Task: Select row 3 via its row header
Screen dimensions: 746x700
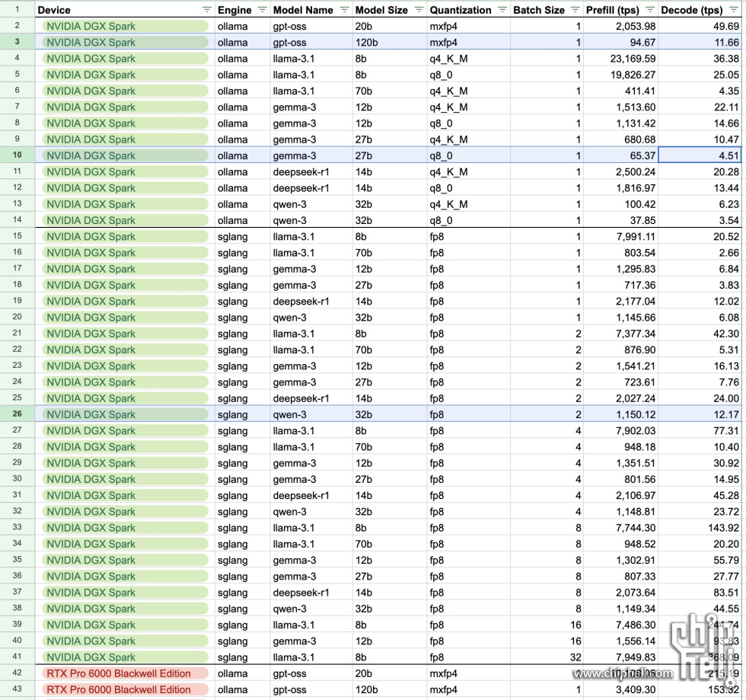Action: click(17, 43)
